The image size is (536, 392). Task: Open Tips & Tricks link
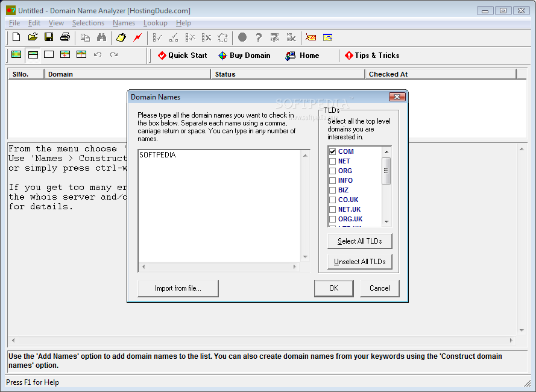pos(372,55)
